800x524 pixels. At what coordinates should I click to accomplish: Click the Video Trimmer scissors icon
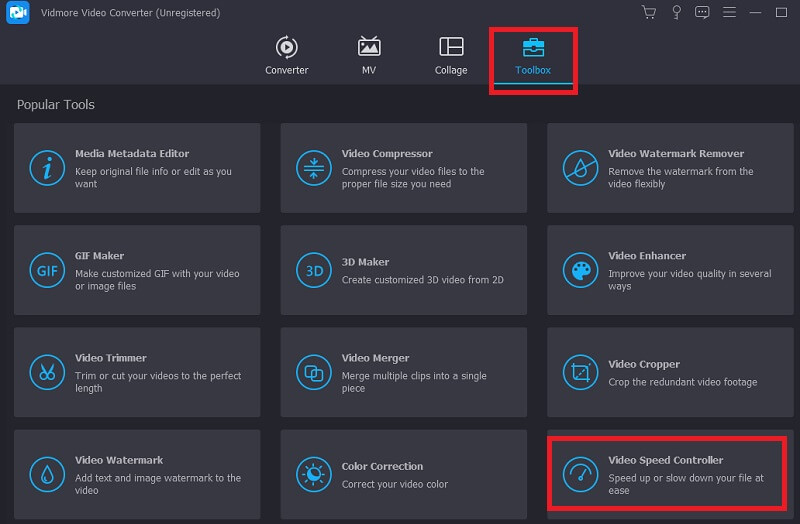click(x=47, y=373)
